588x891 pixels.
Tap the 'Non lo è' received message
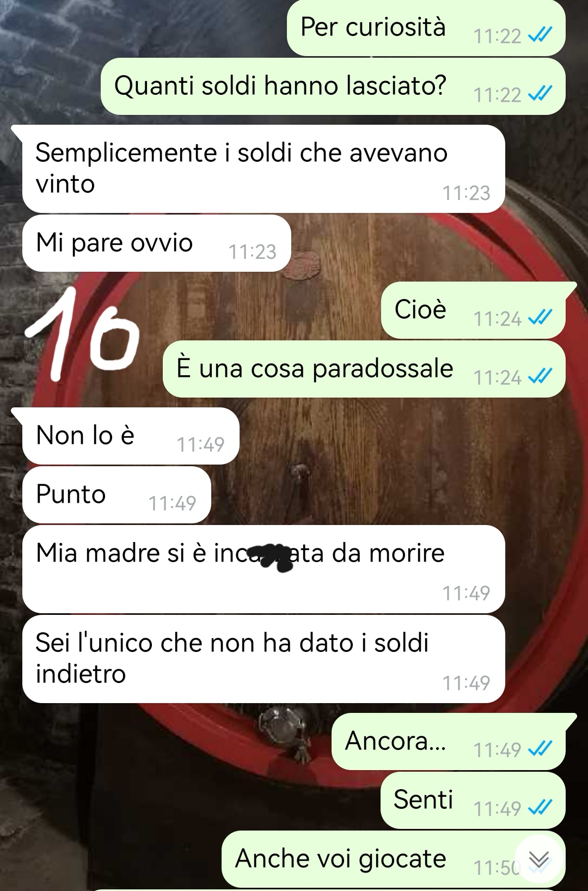[x=131, y=436]
